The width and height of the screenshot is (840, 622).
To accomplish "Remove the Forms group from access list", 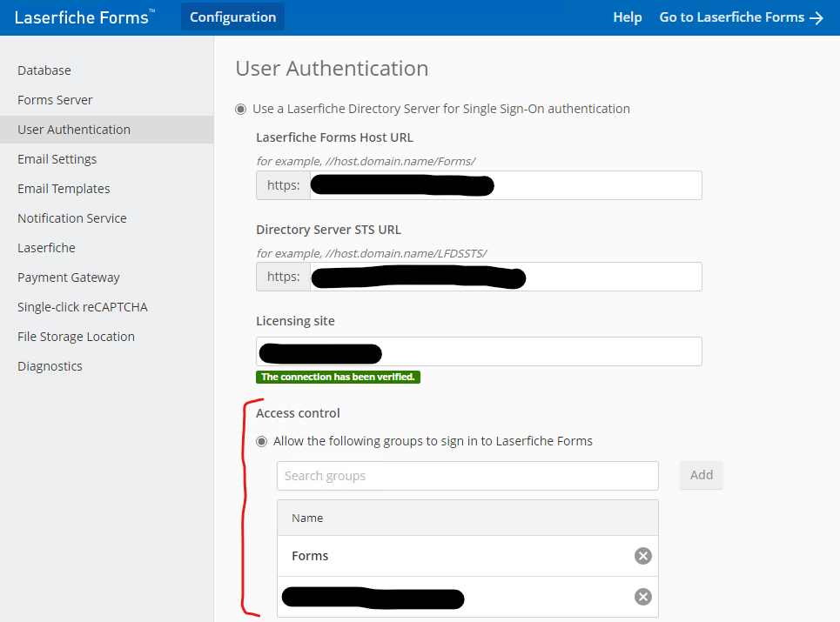I will 643,556.
